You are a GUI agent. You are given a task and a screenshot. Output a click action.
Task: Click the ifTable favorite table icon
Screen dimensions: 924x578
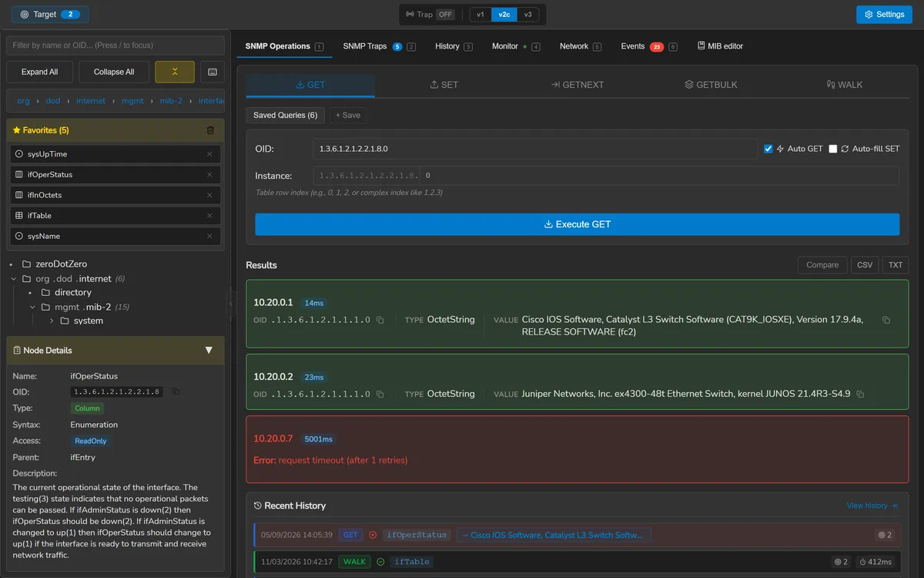point(19,216)
